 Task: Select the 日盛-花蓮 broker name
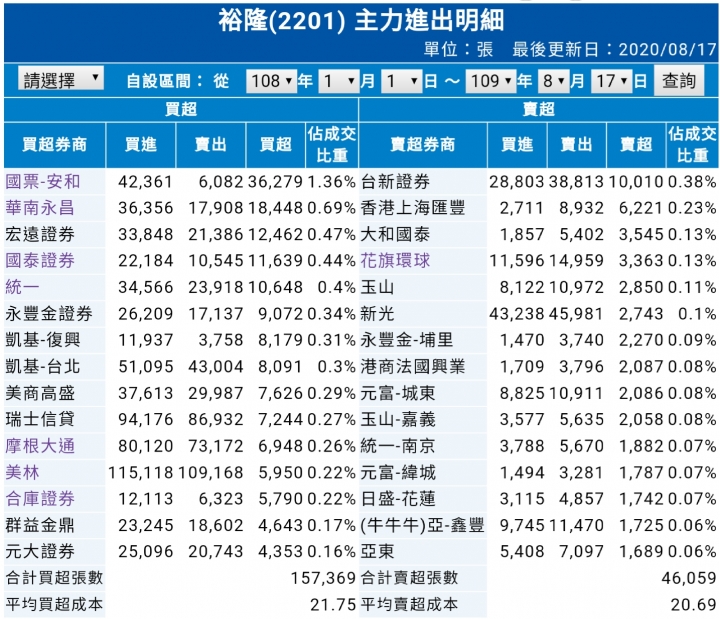point(398,499)
